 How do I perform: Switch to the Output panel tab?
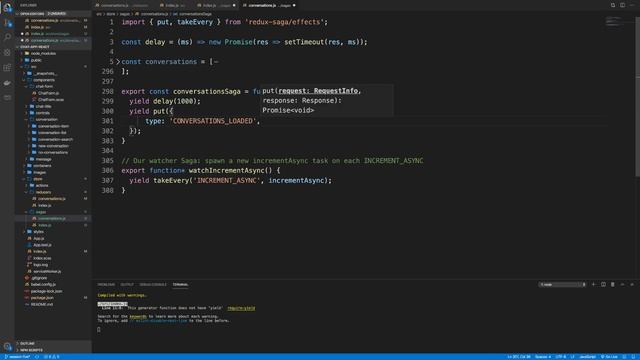(127, 284)
